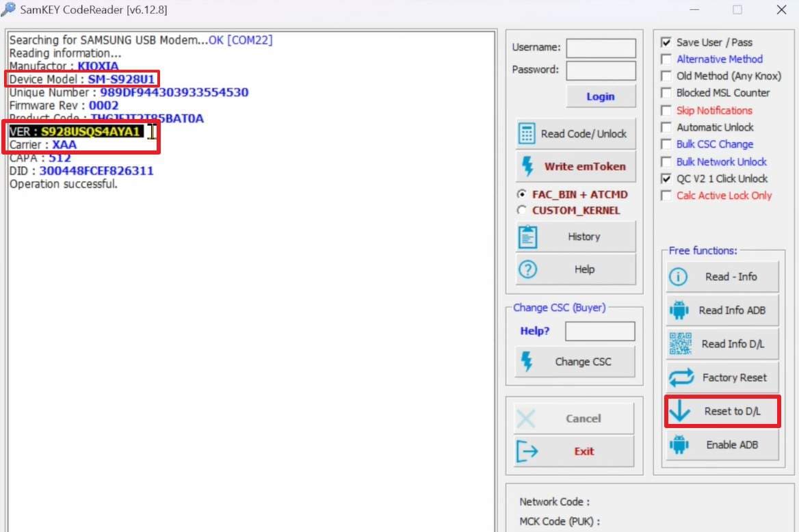Click the Change CSC button label
This screenshot has height=532, width=799.
coord(583,361)
